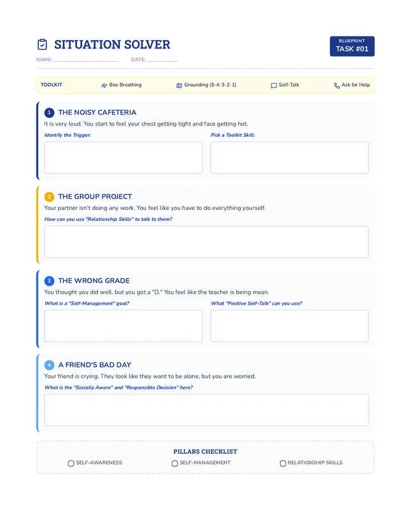Screen dimensions: 411x532
Task: Click The Wrong Grade heading
Action: point(94,281)
